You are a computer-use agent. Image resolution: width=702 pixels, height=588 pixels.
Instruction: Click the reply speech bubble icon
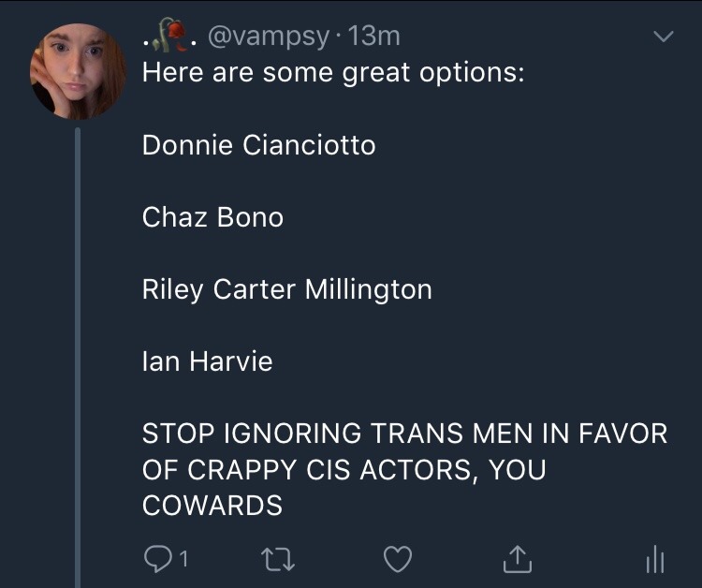coord(154,559)
